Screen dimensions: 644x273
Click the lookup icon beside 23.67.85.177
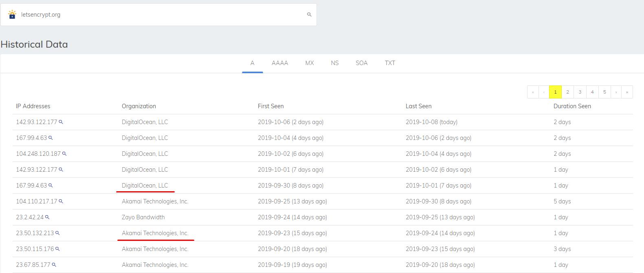(54, 265)
